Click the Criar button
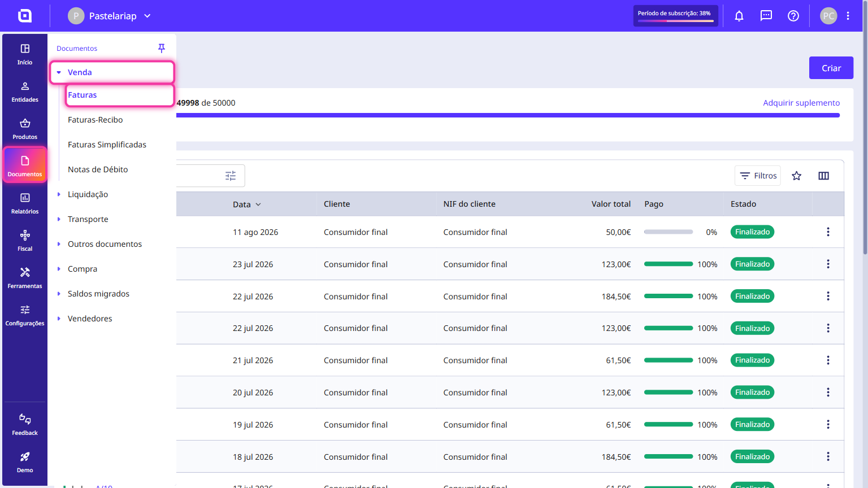Screen dimensions: 868x488 click(831, 68)
